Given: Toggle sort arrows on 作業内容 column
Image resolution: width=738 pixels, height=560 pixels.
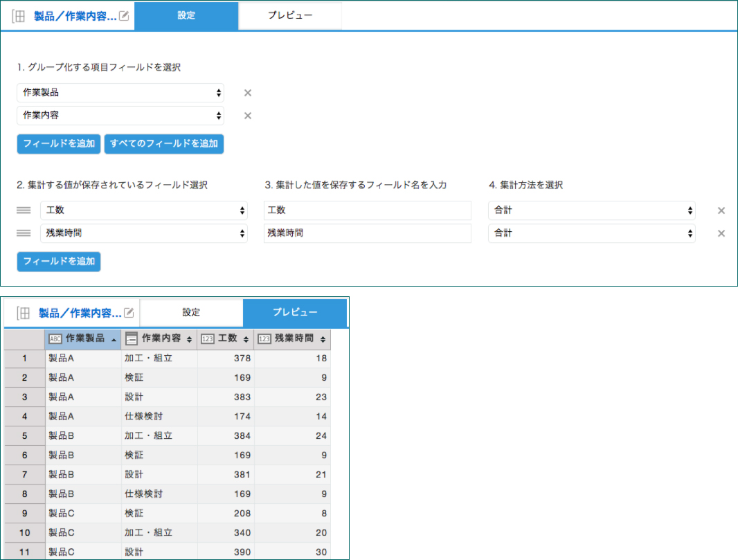Looking at the screenshot, I should click(189, 339).
